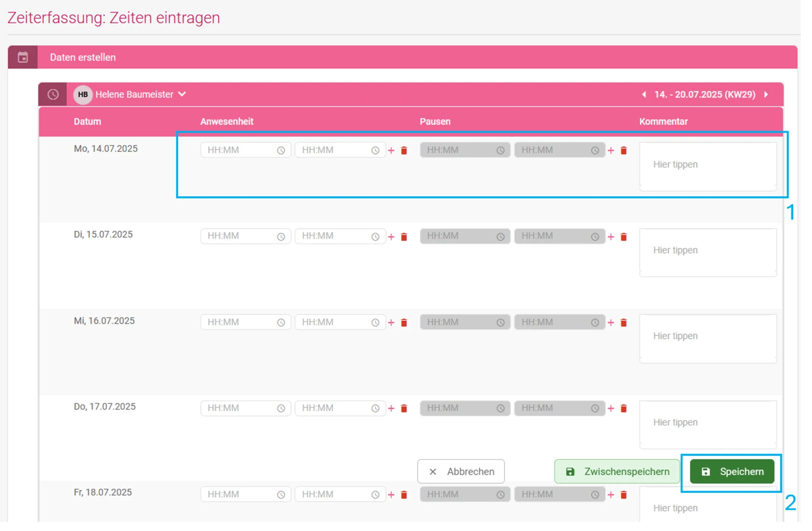The height and width of the screenshot is (531, 812).
Task: Add attendance row for Fr, 18.07.2025
Action: coord(391,495)
